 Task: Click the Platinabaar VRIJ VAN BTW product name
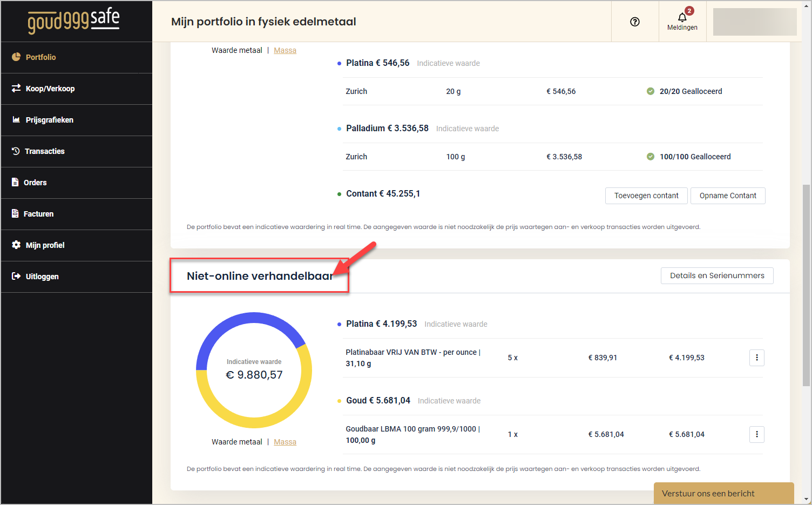pos(413,358)
